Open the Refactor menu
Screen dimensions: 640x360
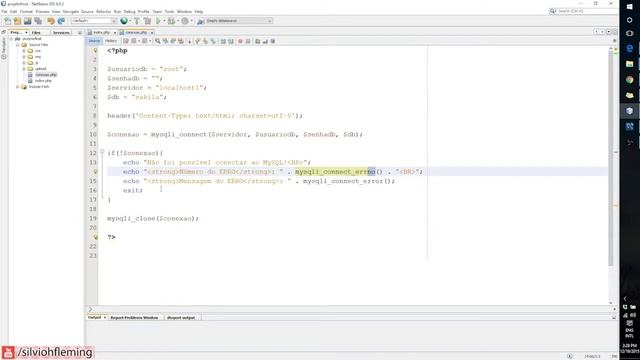click(103, 11)
